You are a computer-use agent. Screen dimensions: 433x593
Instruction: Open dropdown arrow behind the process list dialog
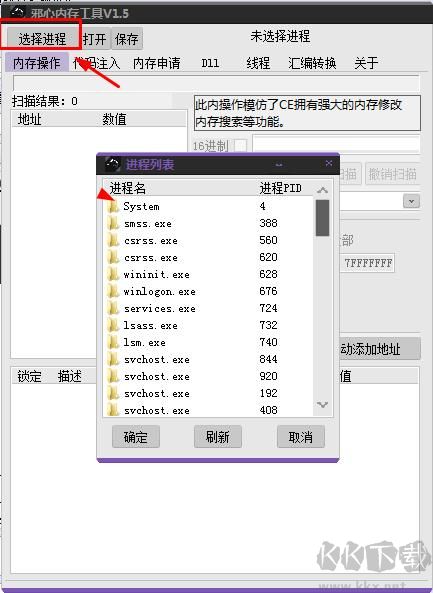pyautogui.click(x=411, y=201)
